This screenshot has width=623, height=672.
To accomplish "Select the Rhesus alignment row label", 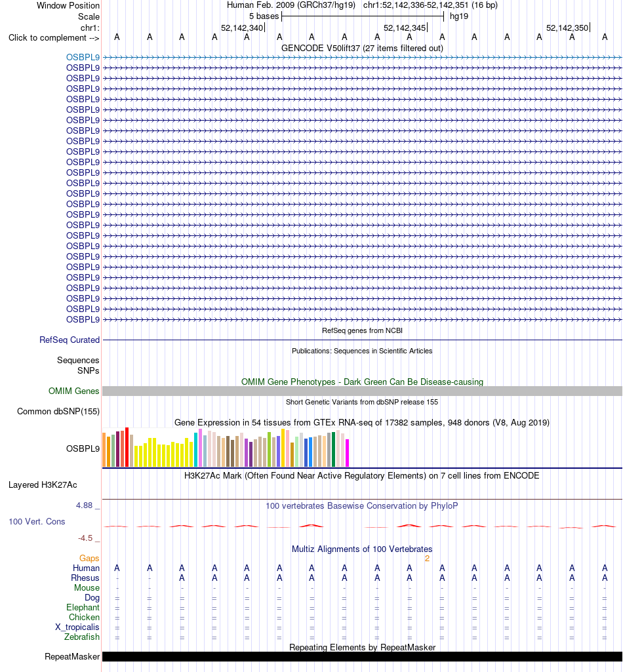I will pyautogui.click(x=85, y=578).
